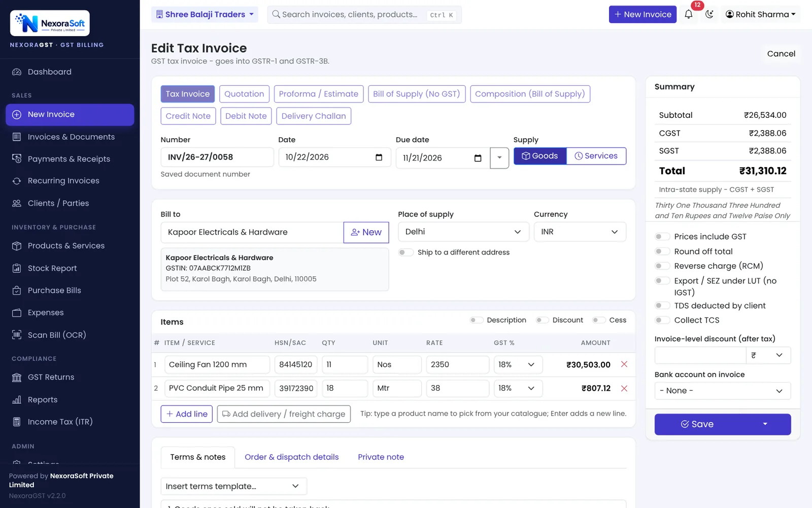Open GST Returns
The image size is (812, 508).
[70, 377]
